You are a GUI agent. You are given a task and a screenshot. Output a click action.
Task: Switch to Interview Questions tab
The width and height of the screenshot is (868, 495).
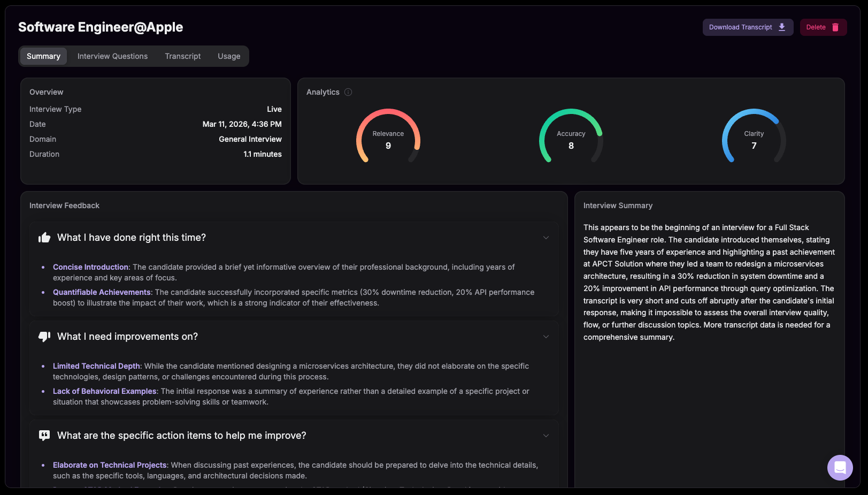[x=112, y=56]
